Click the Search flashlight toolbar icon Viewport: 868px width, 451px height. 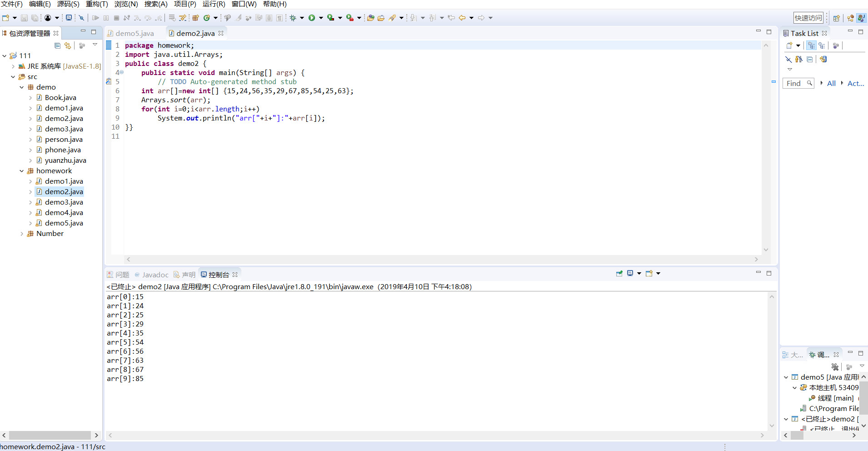(x=392, y=18)
